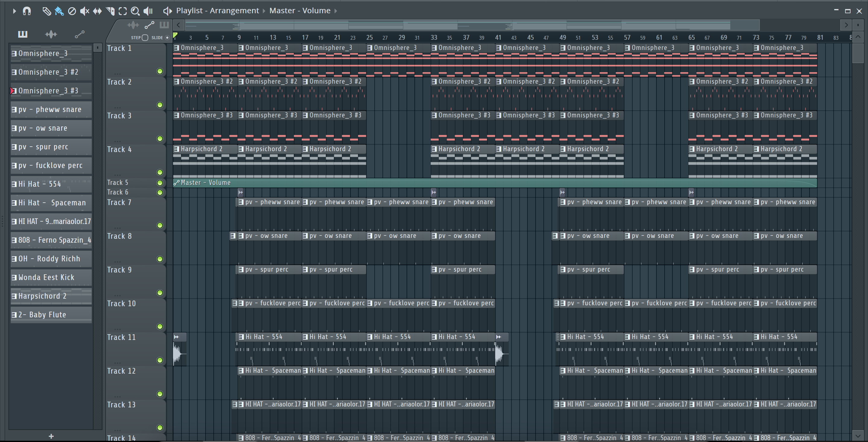868x442 pixels.
Task: Select pv - pheww snare in picker
Action: point(51,109)
